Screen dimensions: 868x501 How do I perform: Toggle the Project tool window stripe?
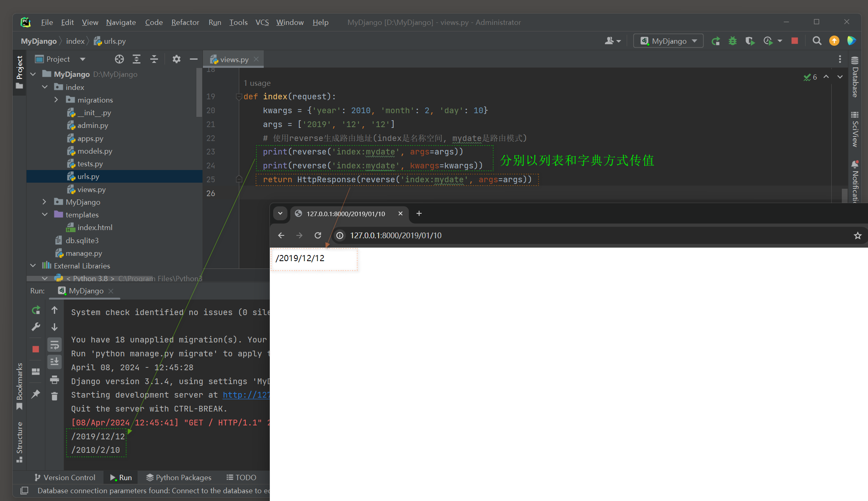(19, 72)
